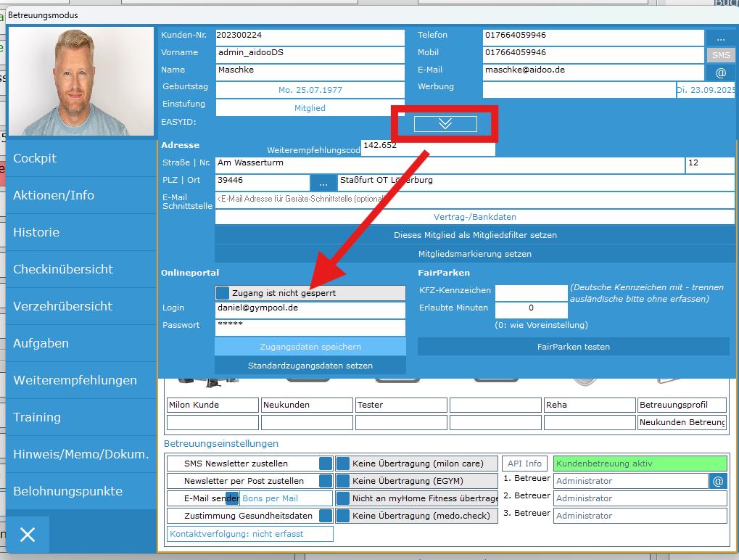Toggle the E-Mail senden checkbox

[232, 498]
